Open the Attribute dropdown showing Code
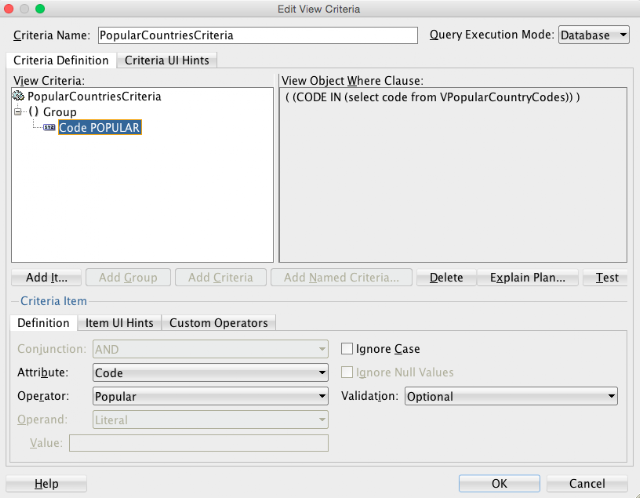The width and height of the screenshot is (640, 498). 210,373
